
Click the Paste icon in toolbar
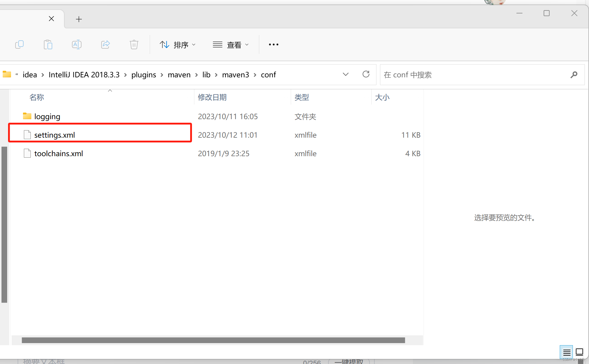[x=48, y=45]
